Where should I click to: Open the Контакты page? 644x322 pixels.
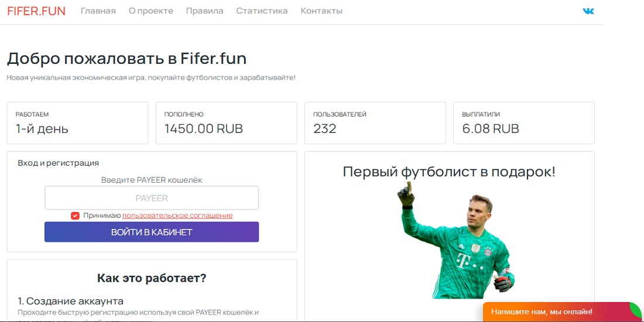click(x=321, y=11)
